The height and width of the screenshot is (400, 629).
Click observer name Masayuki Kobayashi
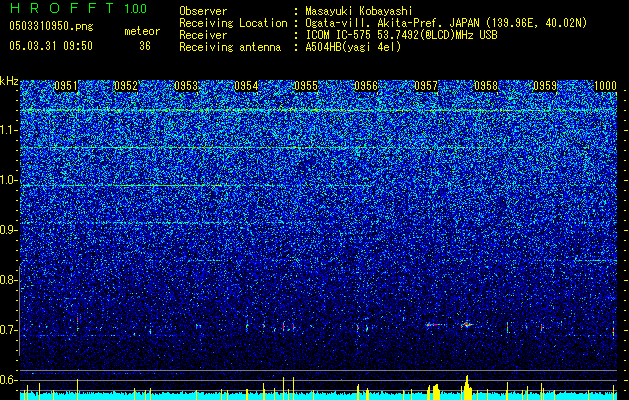[x=359, y=11]
